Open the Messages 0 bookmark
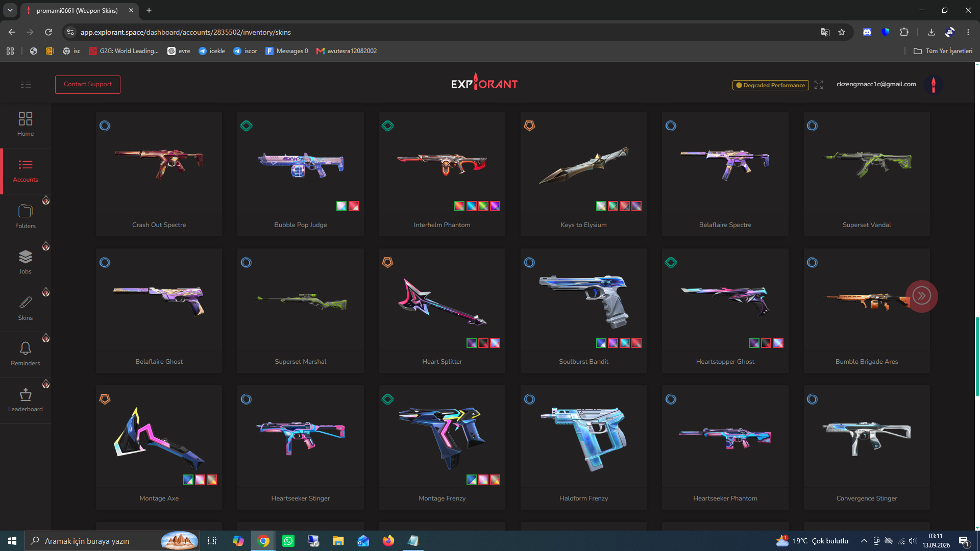 point(286,51)
